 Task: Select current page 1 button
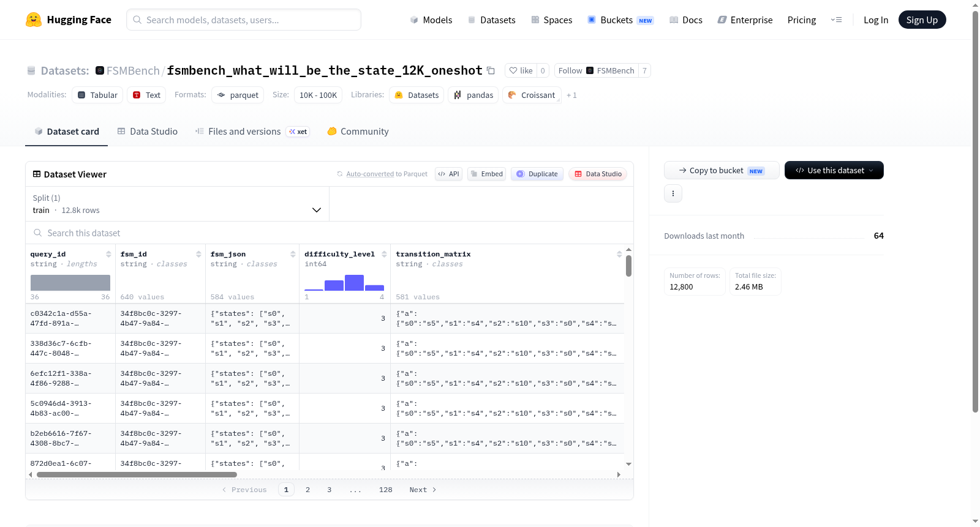pos(286,490)
